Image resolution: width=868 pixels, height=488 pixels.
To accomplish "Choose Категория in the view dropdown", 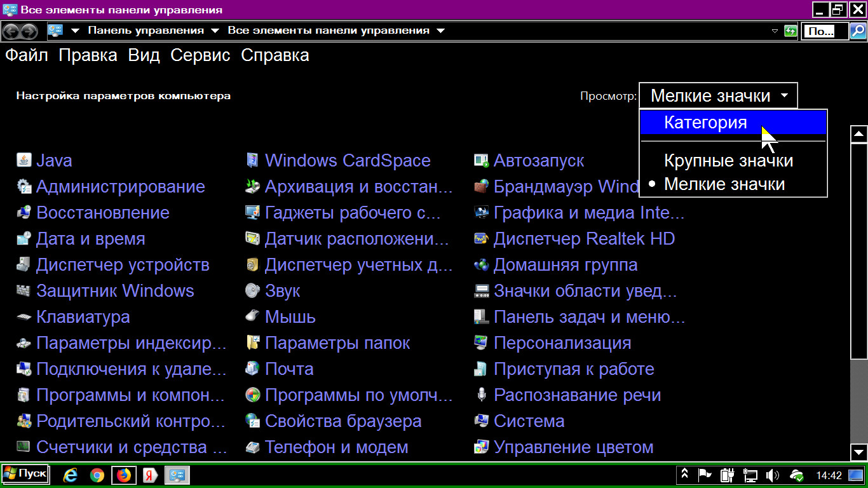I will pos(733,122).
